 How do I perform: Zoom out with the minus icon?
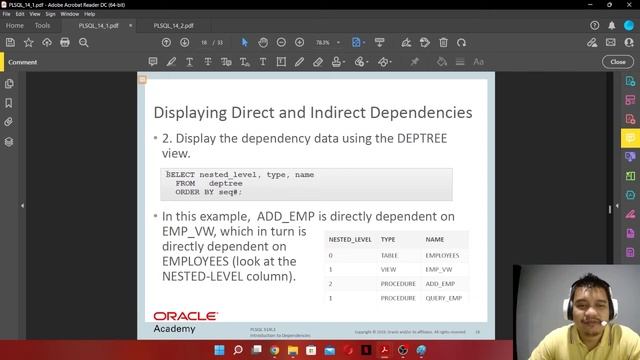pos(281,42)
